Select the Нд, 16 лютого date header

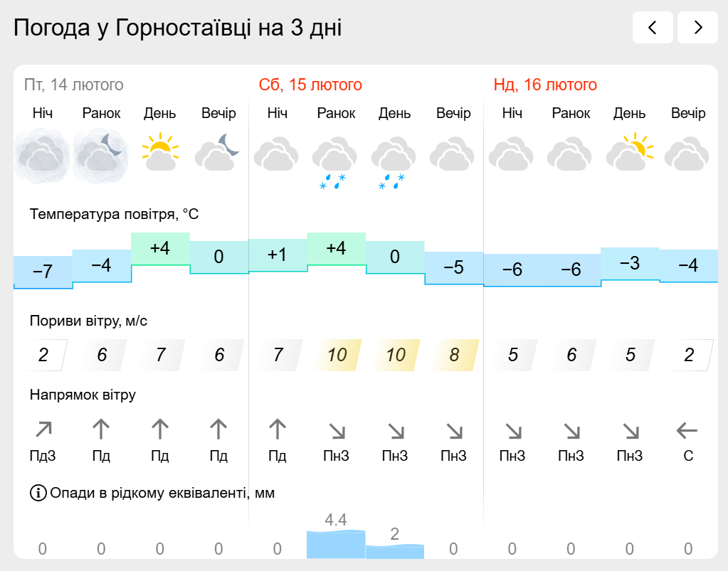pyautogui.click(x=545, y=85)
